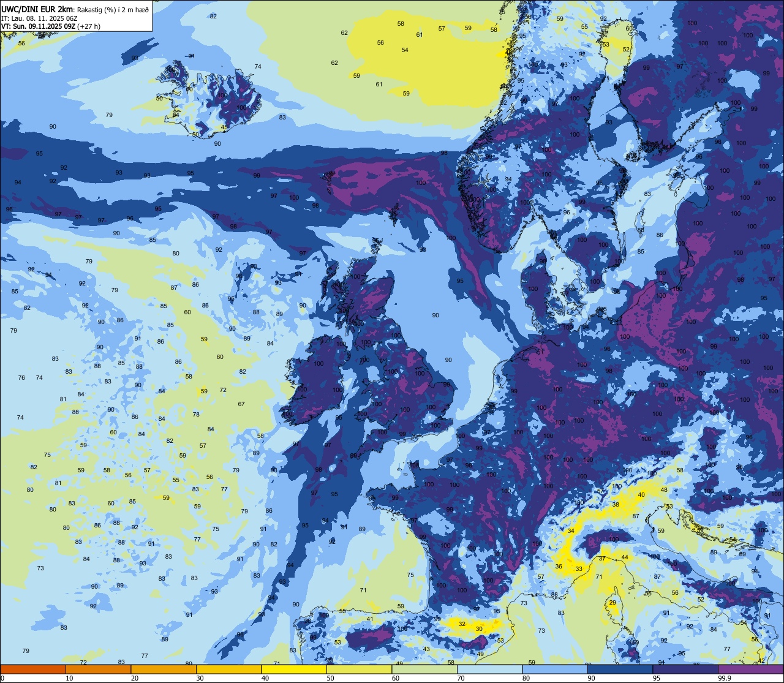Click the humidity value 45 over southern Iceland

tap(224, 127)
